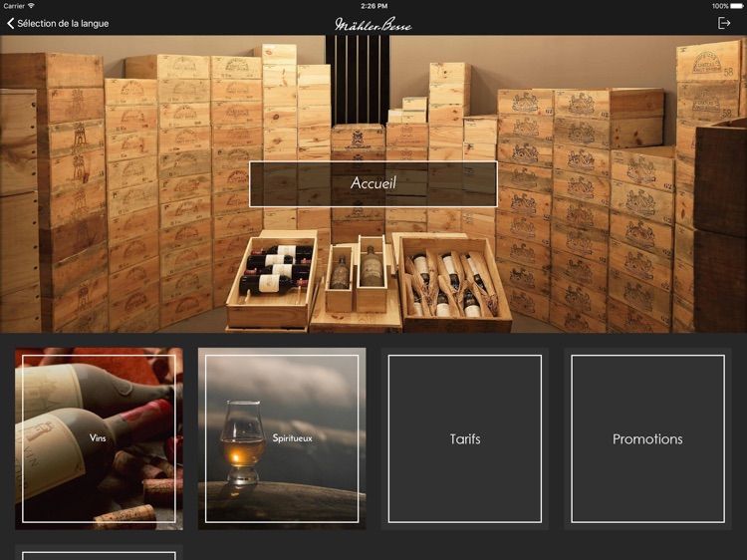The height and width of the screenshot is (560, 747).
Task: Open the Accueil banner button
Action: click(x=373, y=184)
